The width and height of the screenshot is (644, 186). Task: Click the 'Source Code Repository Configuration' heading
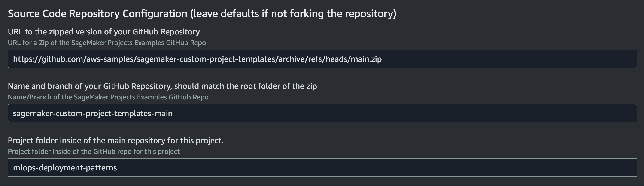point(97,13)
